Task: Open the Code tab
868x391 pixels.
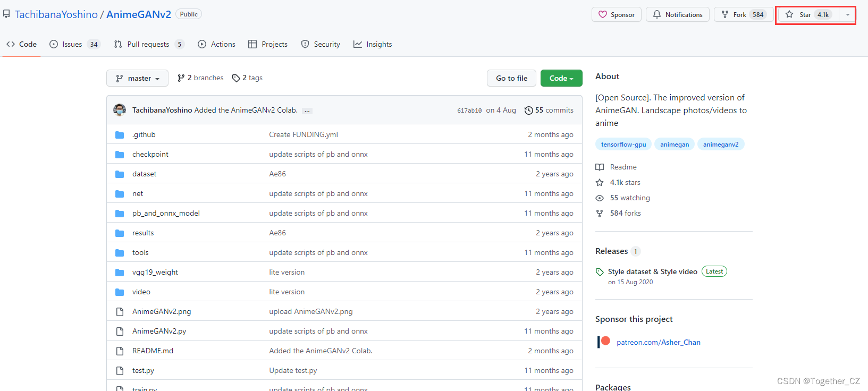Action: (x=22, y=44)
